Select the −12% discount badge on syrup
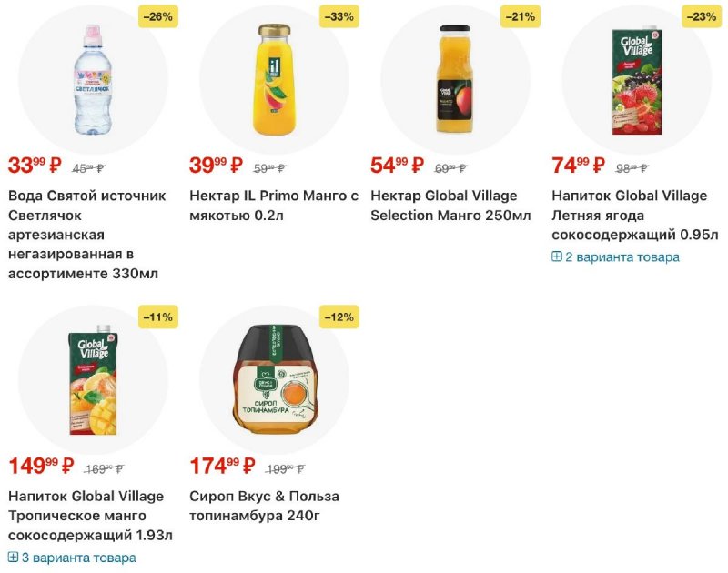This screenshot has height=573, width=728. [338, 317]
